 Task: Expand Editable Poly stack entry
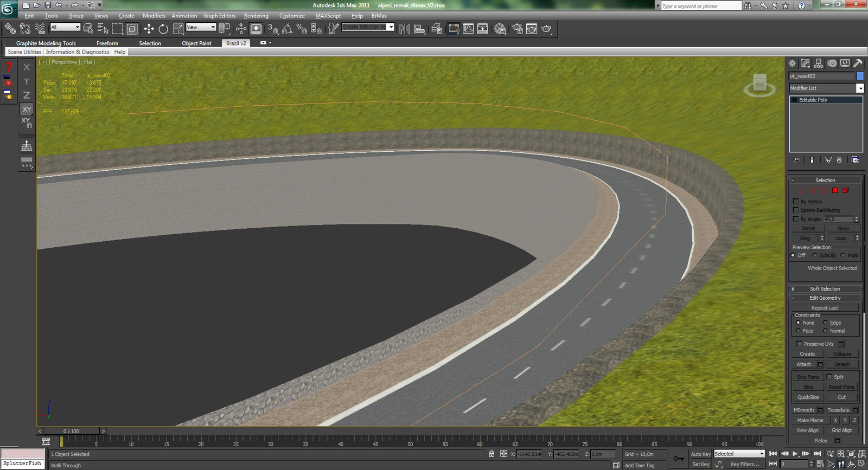795,100
